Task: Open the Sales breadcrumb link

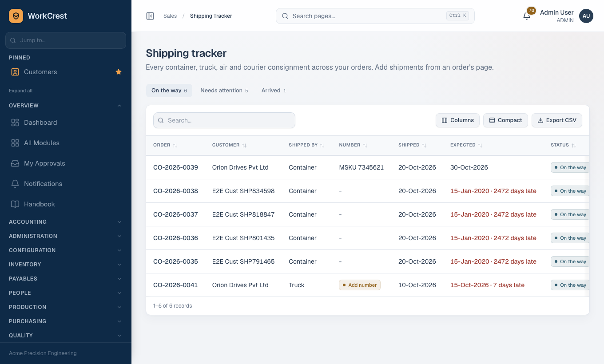Action: click(x=170, y=16)
